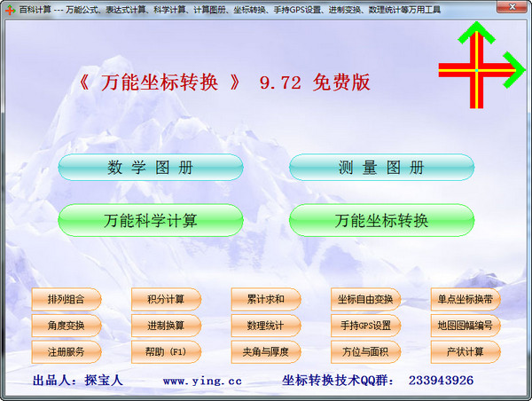Open 进制换算 base conversion

point(167,326)
